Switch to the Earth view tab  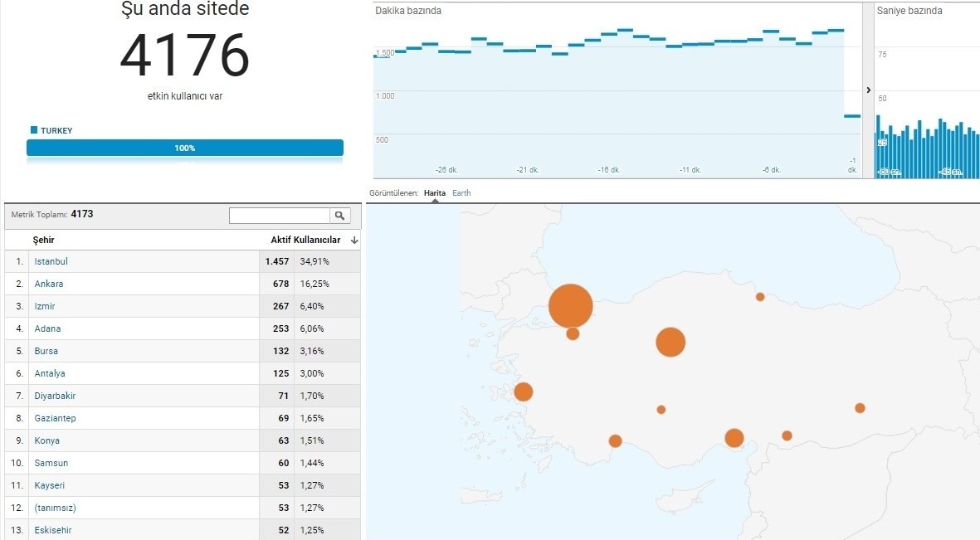pos(461,193)
